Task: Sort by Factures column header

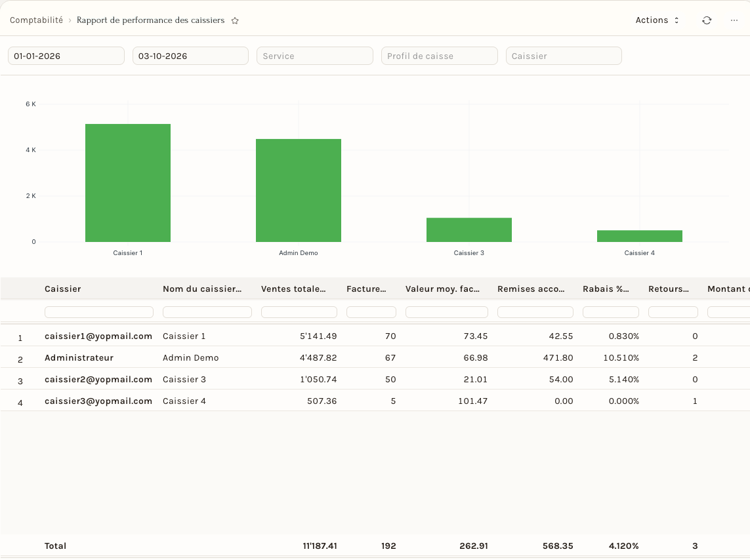Action: pos(366,289)
